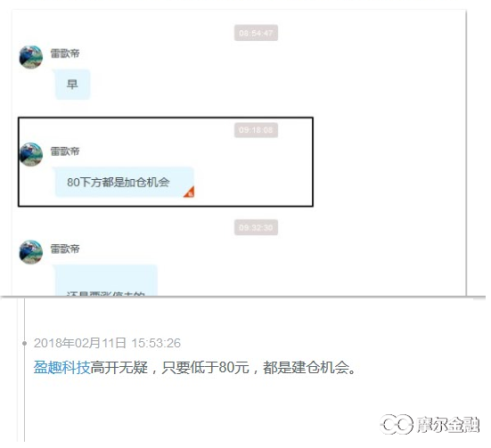The image size is (491, 448).
Task: Select the 80下方都是加仓机会 message bubble
Action: [125, 183]
